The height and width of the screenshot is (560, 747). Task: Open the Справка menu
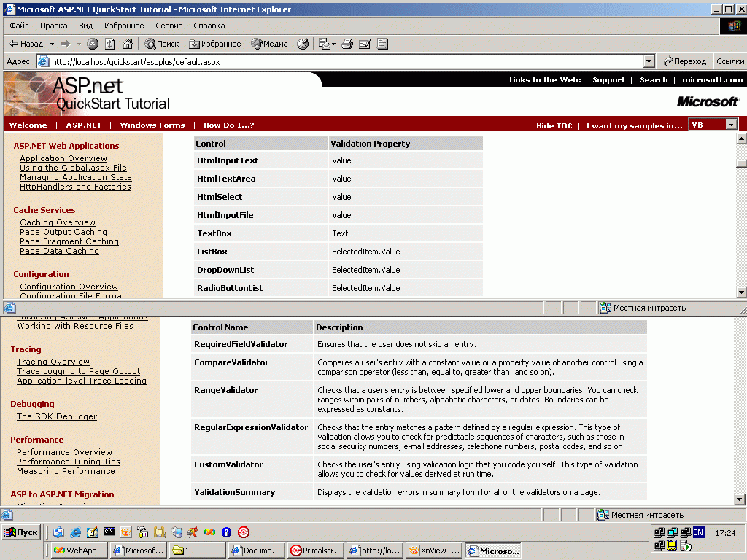pos(209,26)
